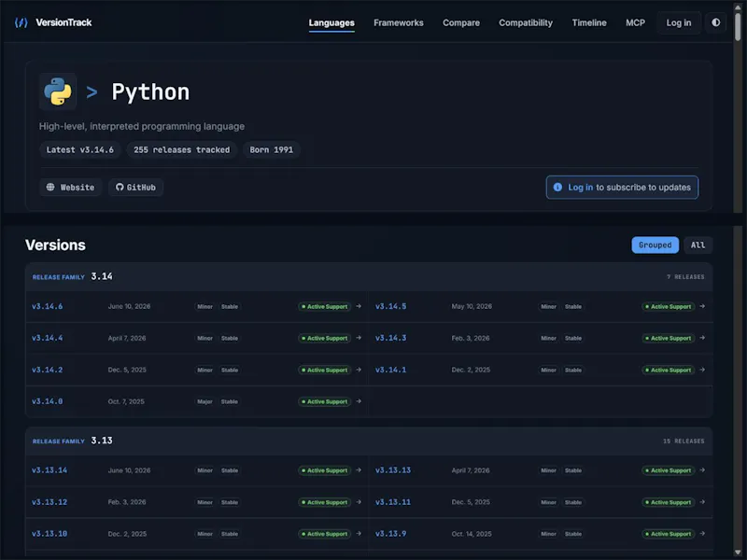The image size is (747, 560).
Task: Click the arrow icon for v3.14.2 row
Action: point(359,370)
